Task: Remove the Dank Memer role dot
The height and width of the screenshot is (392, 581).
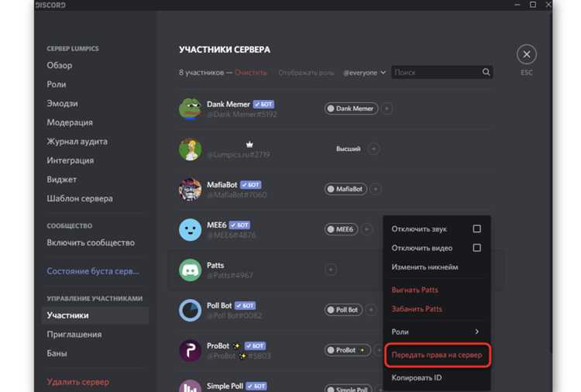Action: point(331,108)
